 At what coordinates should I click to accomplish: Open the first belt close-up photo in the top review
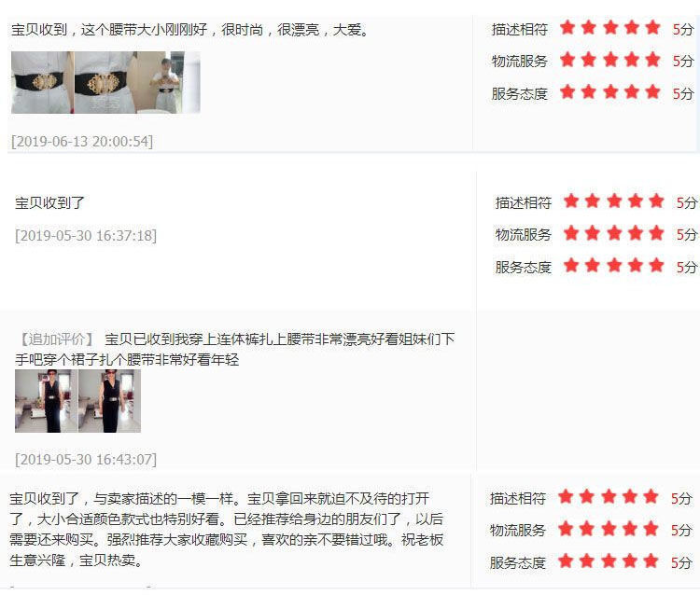coord(42,82)
